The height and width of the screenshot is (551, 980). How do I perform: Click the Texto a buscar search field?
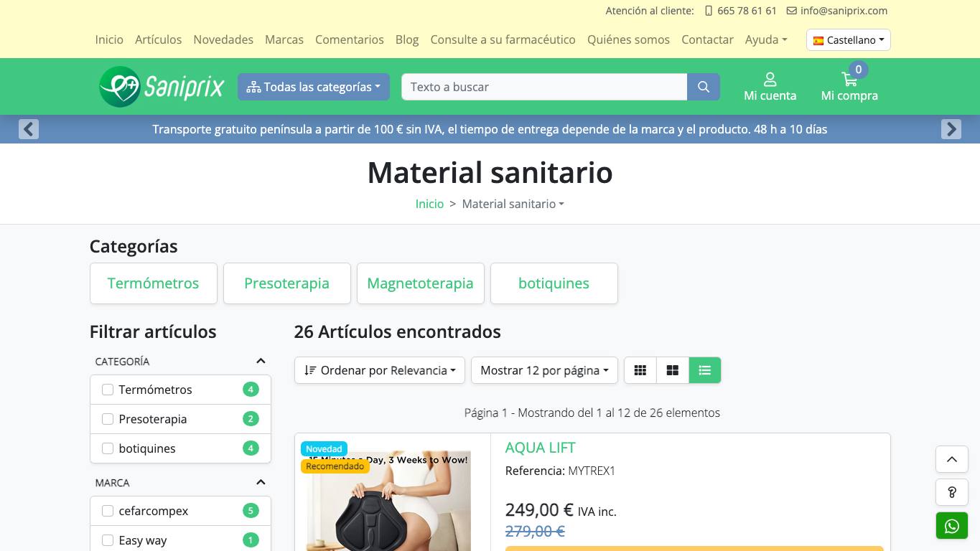[x=544, y=87]
